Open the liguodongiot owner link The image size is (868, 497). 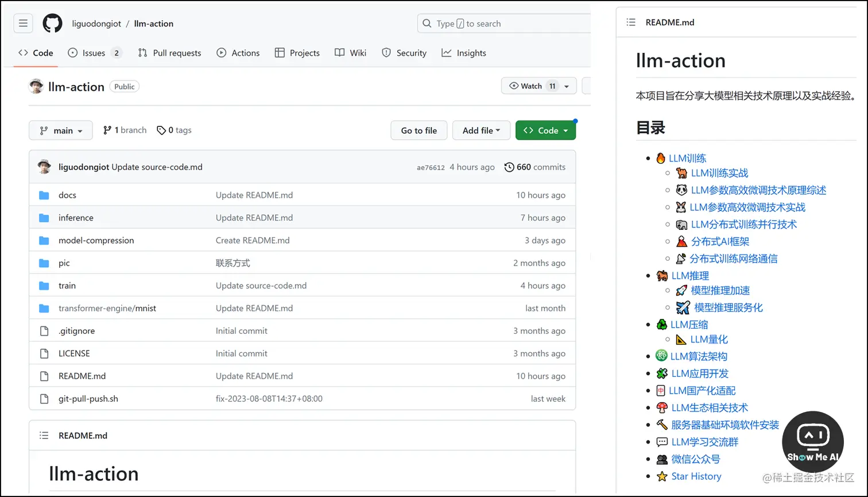[96, 24]
